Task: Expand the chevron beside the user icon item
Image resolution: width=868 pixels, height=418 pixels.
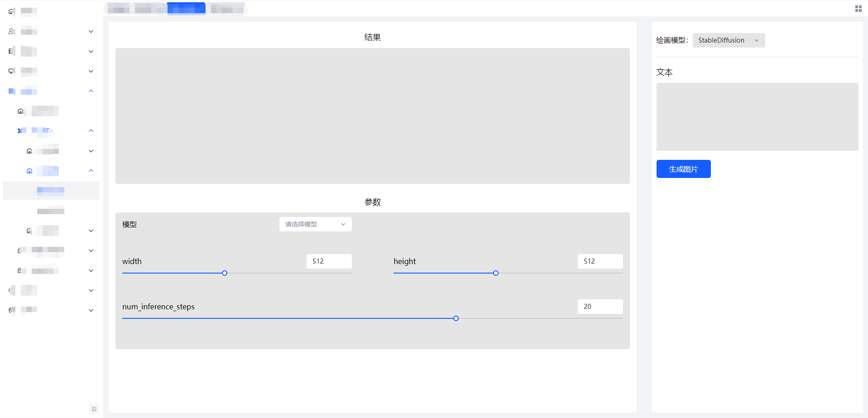Action: pos(91,31)
